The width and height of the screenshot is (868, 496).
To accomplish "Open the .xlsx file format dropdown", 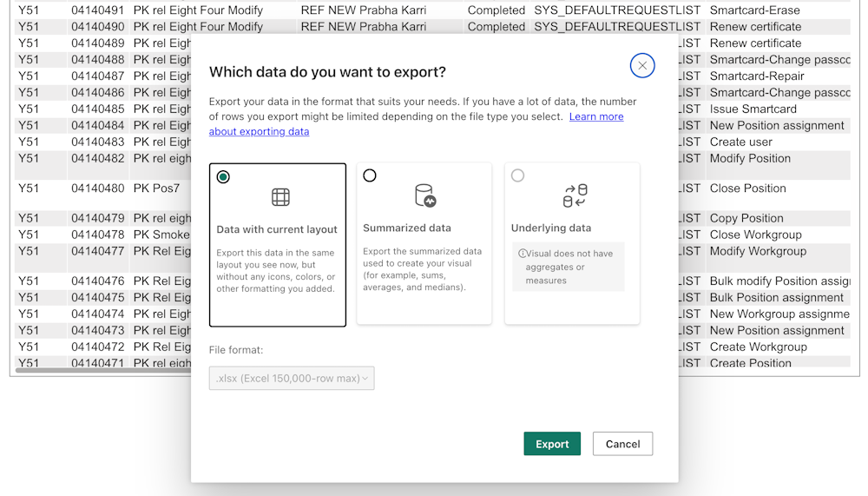I will click(x=292, y=378).
